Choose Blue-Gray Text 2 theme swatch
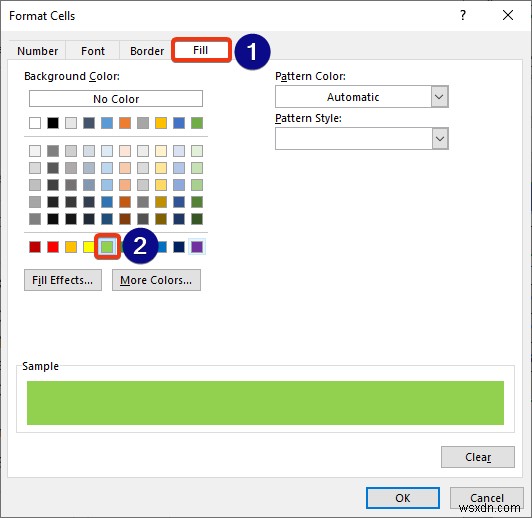The height and width of the screenshot is (518, 532). [89, 123]
